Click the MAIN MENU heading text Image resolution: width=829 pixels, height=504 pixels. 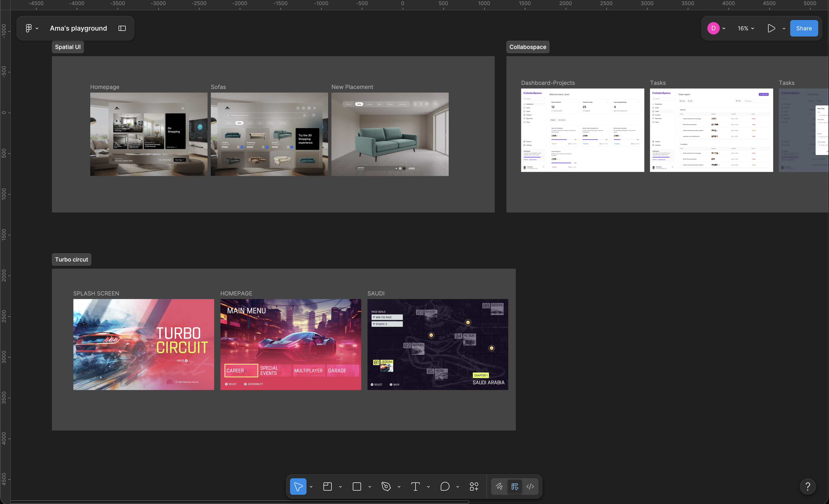click(246, 311)
